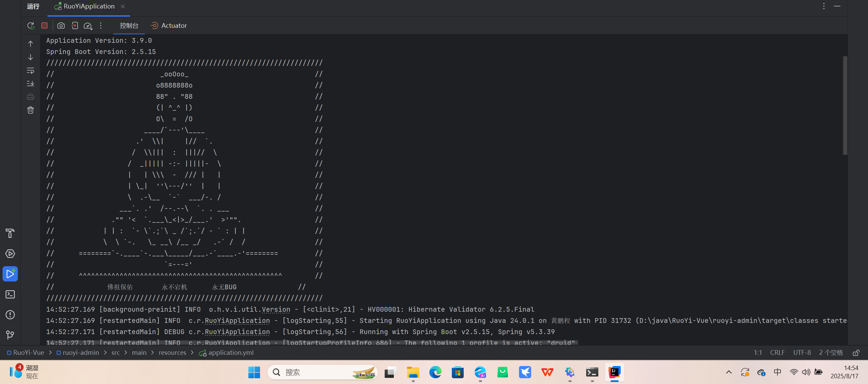Change the 2 个空格 indent setting
Viewport: 868px width, 384px height.
pyautogui.click(x=831, y=352)
